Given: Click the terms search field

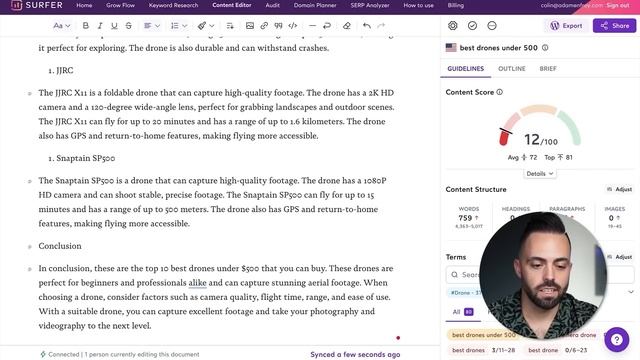Looking at the screenshot, I should 540,275.
